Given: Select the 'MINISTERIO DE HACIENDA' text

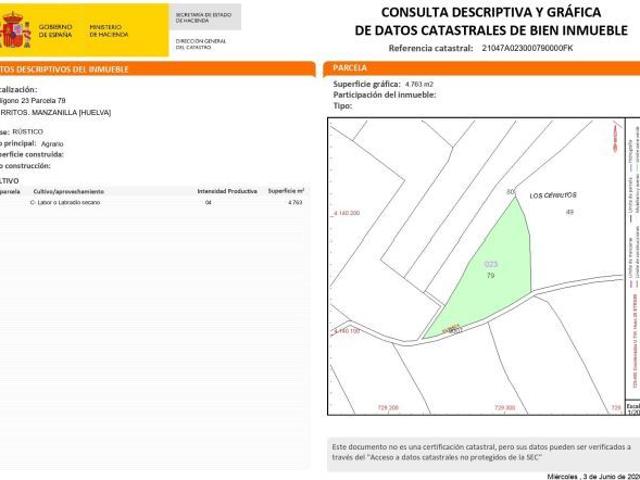Looking at the screenshot, I should (x=109, y=31).
